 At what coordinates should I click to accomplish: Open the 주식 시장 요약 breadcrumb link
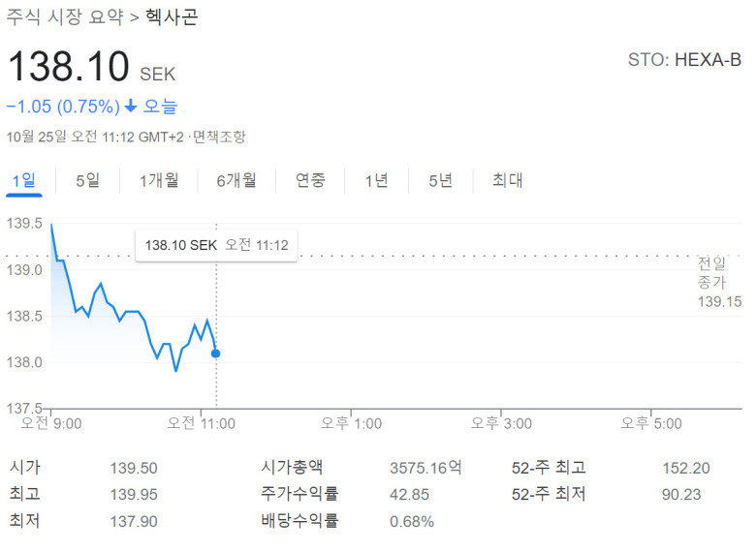[65, 16]
